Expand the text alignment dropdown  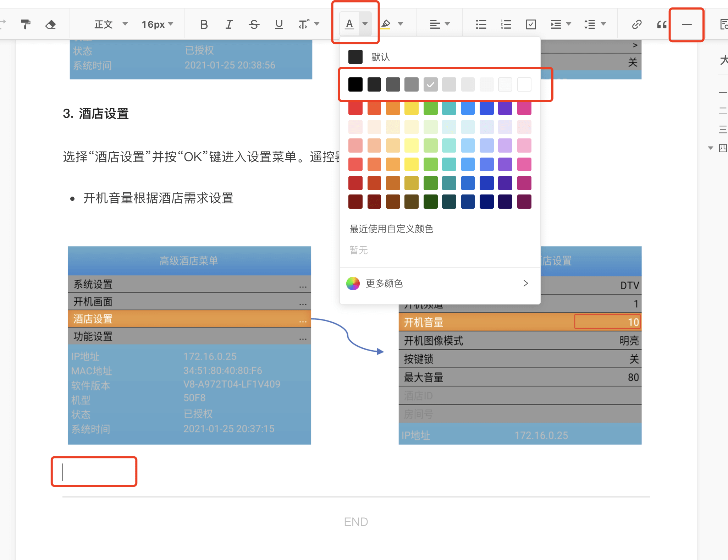click(x=447, y=24)
